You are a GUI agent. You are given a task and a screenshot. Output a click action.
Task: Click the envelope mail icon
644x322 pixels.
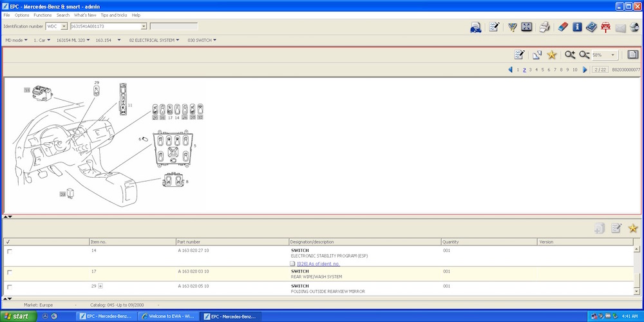[x=621, y=28]
